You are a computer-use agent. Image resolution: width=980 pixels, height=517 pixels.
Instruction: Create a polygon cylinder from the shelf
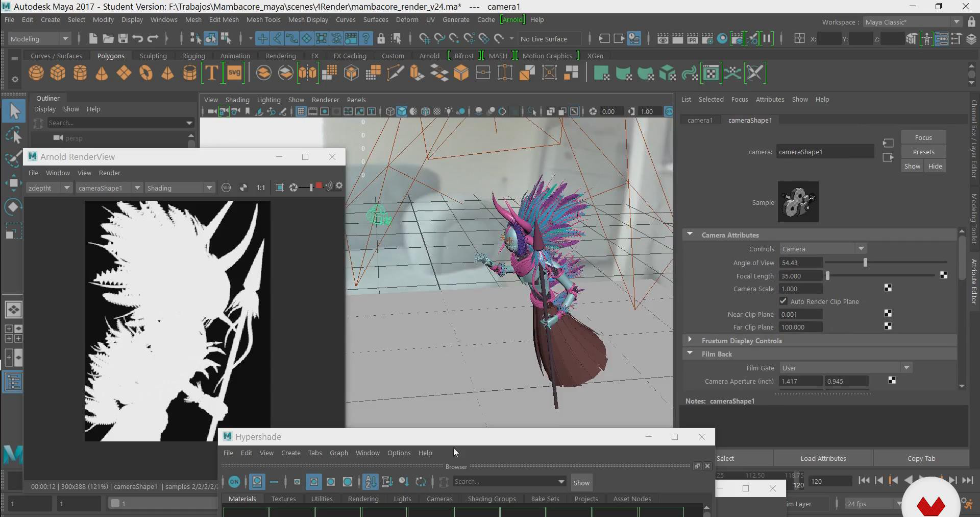tap(80, 73)
